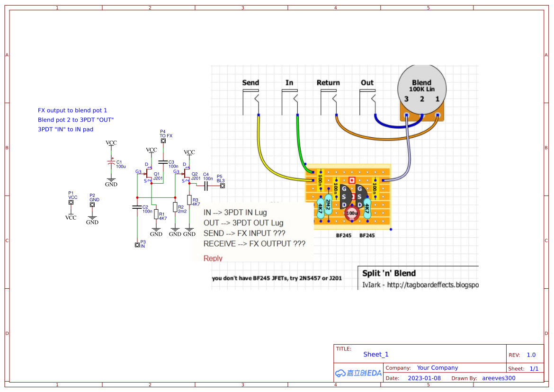Click the P4 TO FX pad

point(163,141)
